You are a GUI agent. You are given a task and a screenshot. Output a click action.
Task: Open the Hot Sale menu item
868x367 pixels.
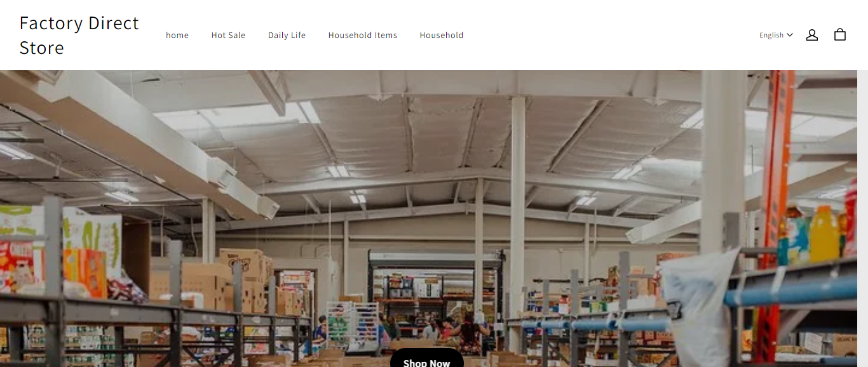228,35
